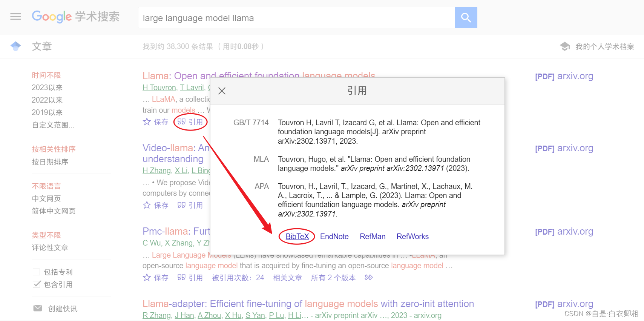Image resolution: width=644 pixels, height=321 pixels.
Task: Filter results to 2023以来
Action: click(x=47, y=88)
